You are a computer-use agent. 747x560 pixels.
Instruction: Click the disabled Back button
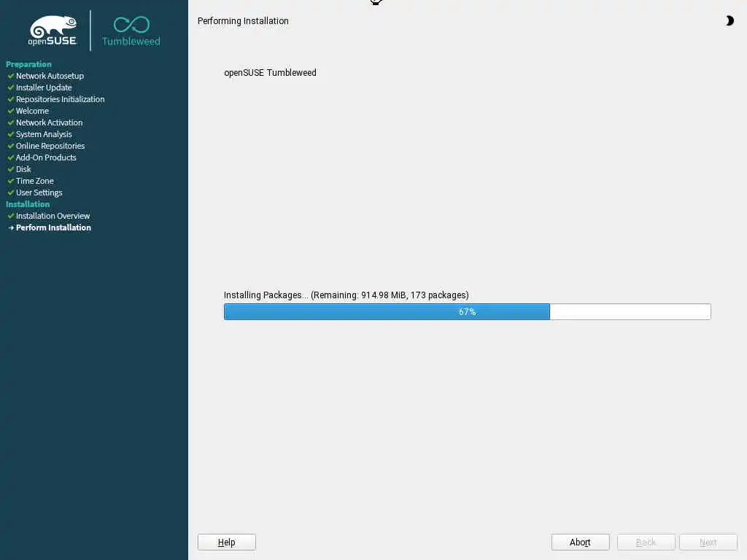coord(646,542)
